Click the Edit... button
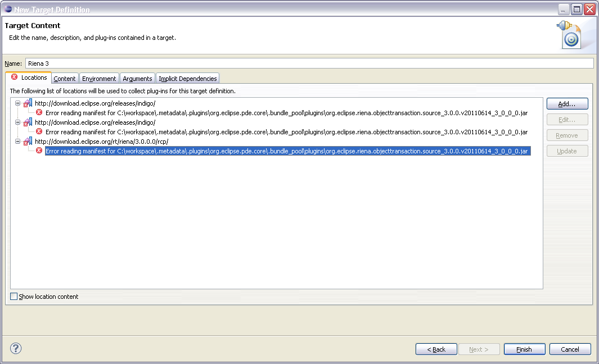The width and height of the screenshot is (599, 364). click(x=568, y=120)
